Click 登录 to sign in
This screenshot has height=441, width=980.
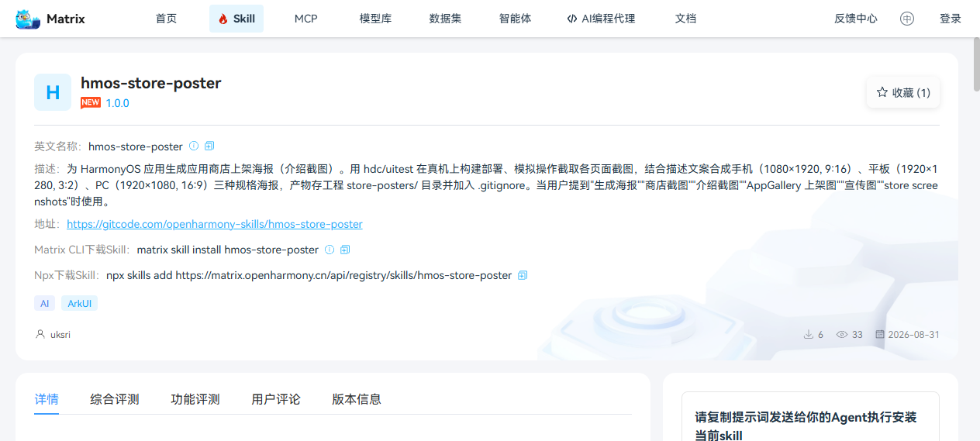951,19
